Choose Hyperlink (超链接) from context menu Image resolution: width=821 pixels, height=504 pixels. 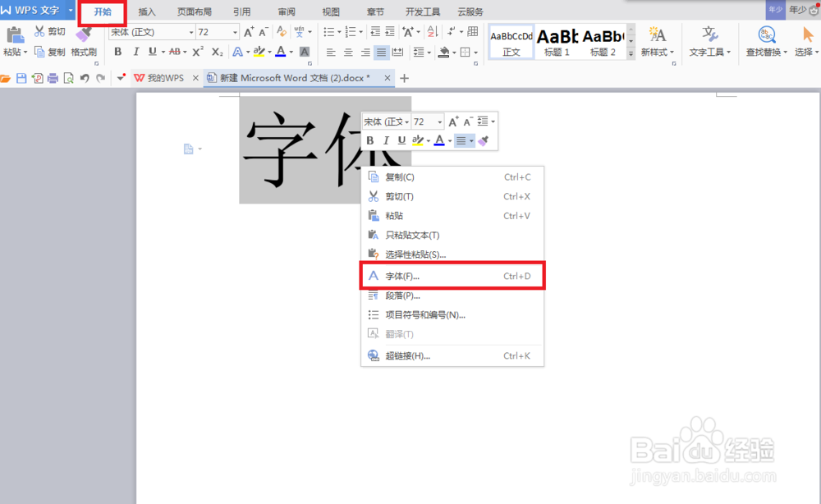(x=452, y=356)
